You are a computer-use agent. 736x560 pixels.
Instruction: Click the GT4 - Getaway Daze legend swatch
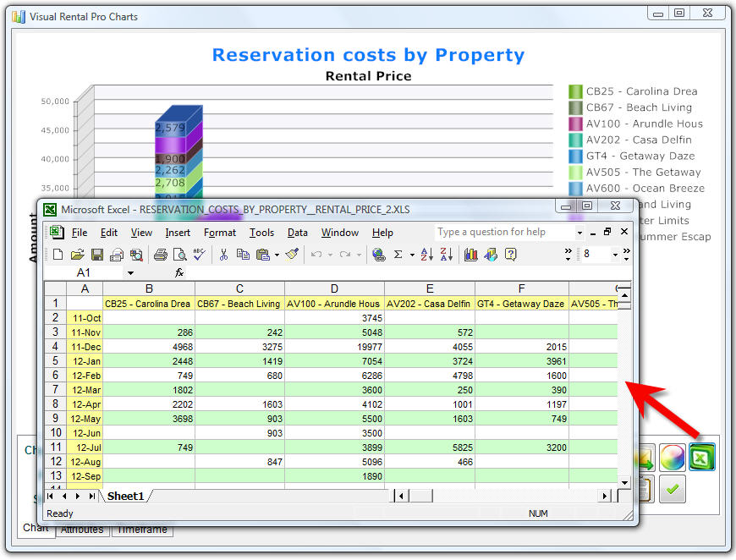tap(575, 156)
